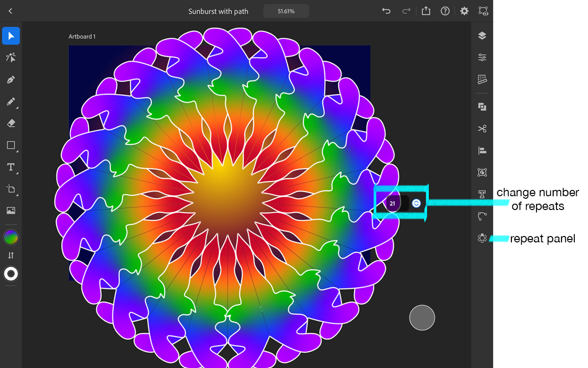588x368 pixels.
Task: Toggle the radial repeat option beside the count
Action: 416,203
